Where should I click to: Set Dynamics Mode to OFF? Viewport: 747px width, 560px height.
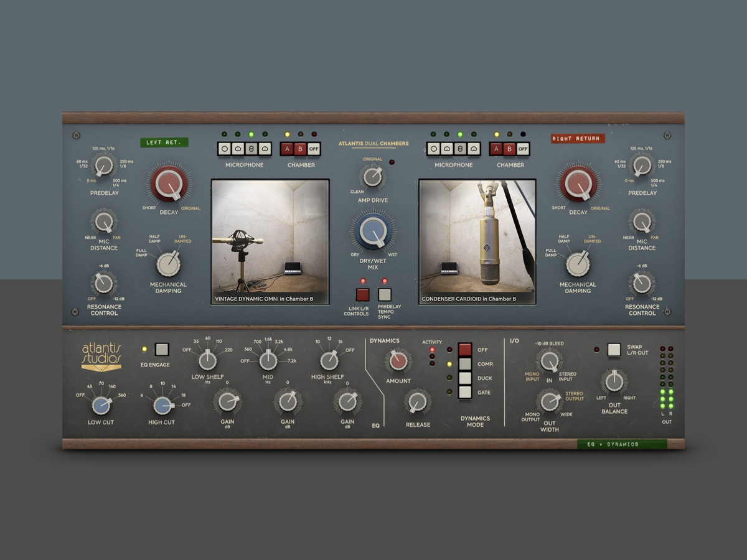point(465,349)
